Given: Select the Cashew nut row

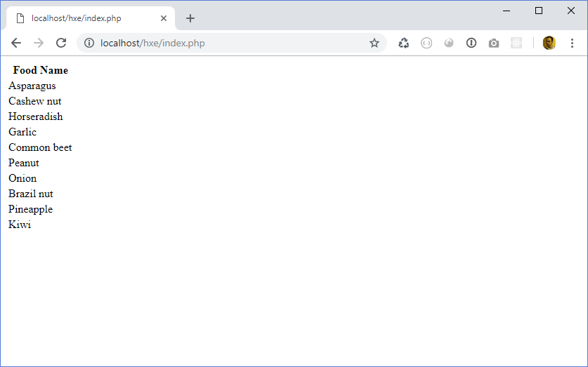Looking at the screenshot, I should [x=35, y=101].
